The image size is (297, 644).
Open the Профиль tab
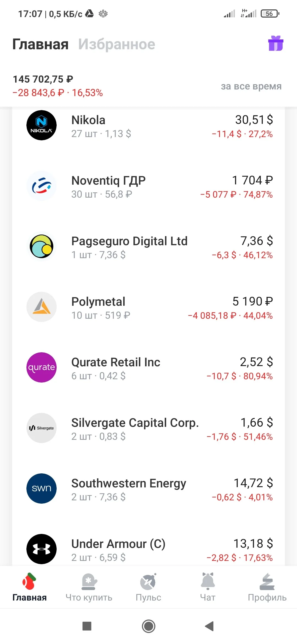tap(267, 587)
